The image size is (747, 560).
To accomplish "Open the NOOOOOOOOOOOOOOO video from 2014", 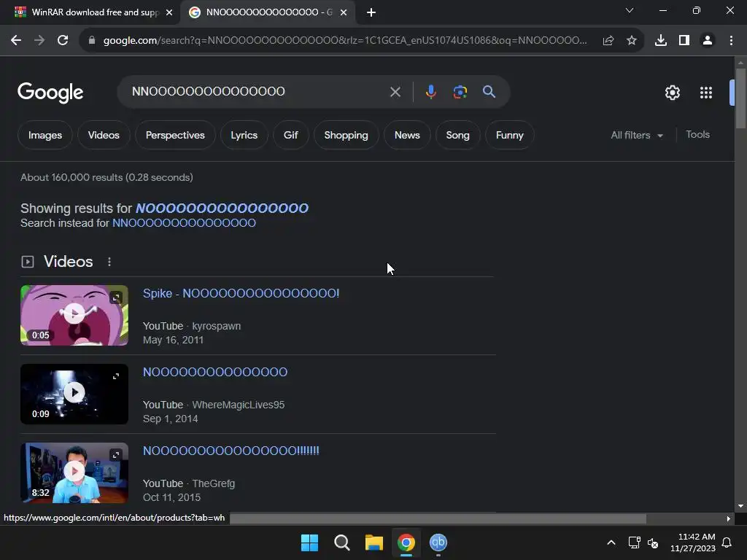I will pyautogui.click(x=215, y=372).
